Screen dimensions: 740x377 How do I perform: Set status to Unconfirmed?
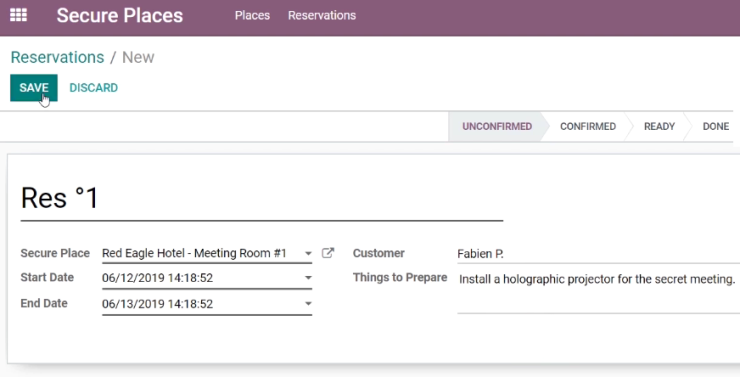pyautogui.click(x=497, y=126)
